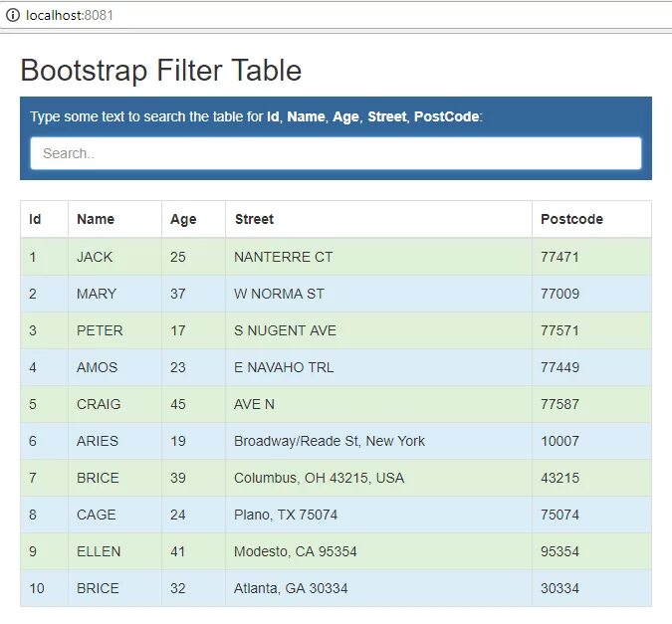Click Columbus, OH 43215, USA cell
The width and height of the screenshot is (672, 624).
coord(319,478)
